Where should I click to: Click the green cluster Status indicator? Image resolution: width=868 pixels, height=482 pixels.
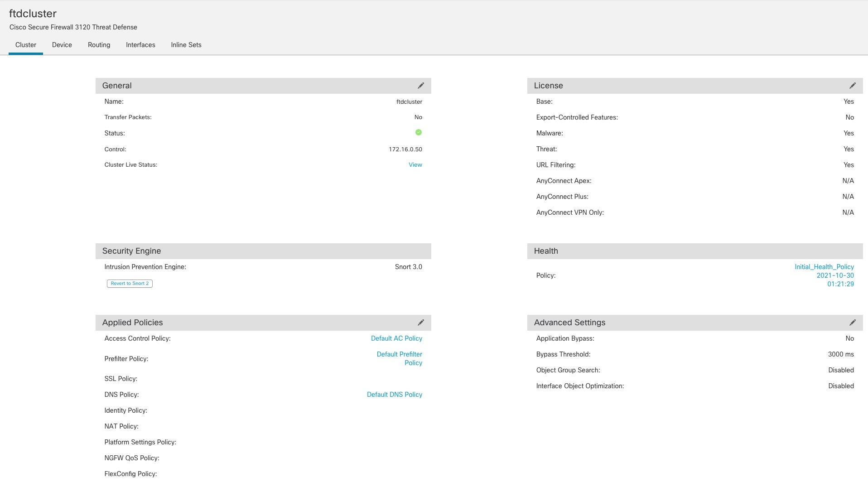pos(419,132)
